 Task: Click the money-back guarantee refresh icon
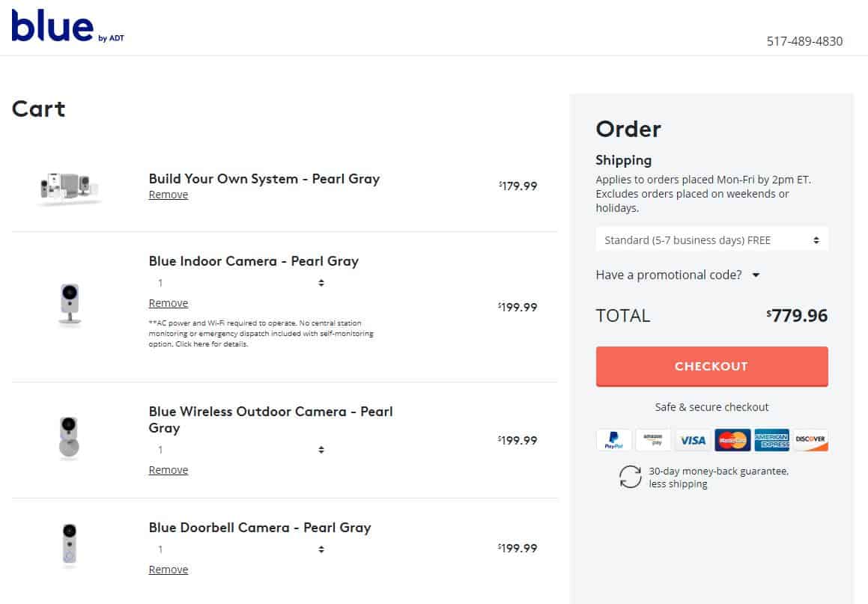click(630, 477)
